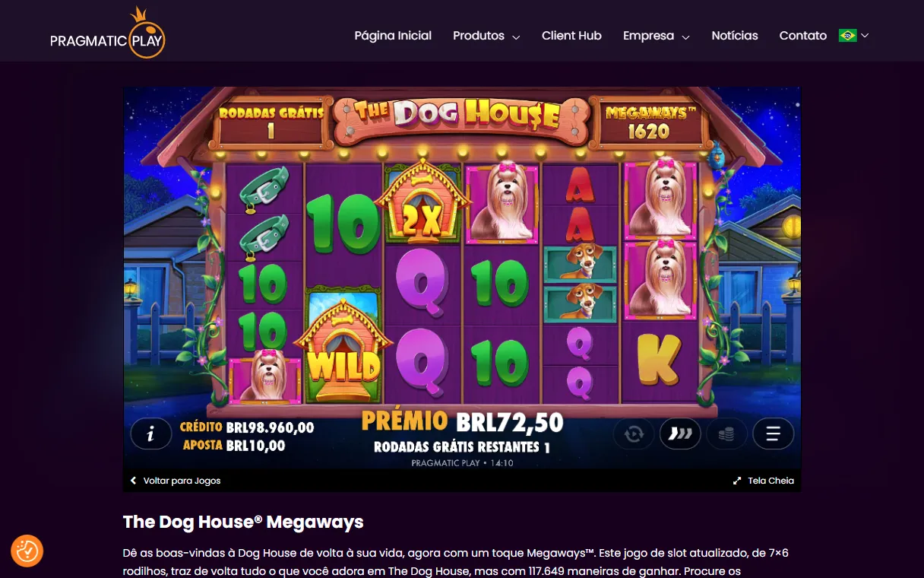Expand the Empresa dropdown menu

(657, 36)
